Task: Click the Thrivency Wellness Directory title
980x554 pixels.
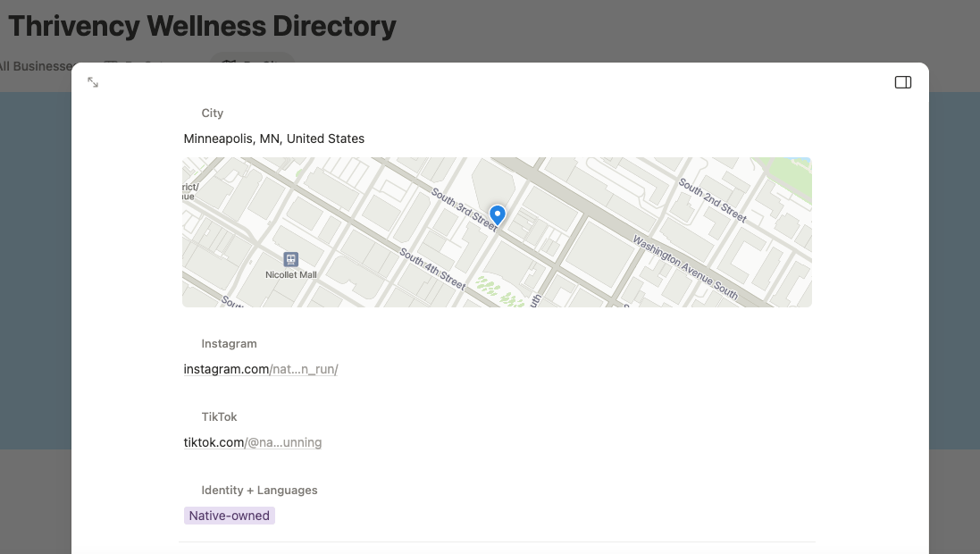Action: (202, 26)
